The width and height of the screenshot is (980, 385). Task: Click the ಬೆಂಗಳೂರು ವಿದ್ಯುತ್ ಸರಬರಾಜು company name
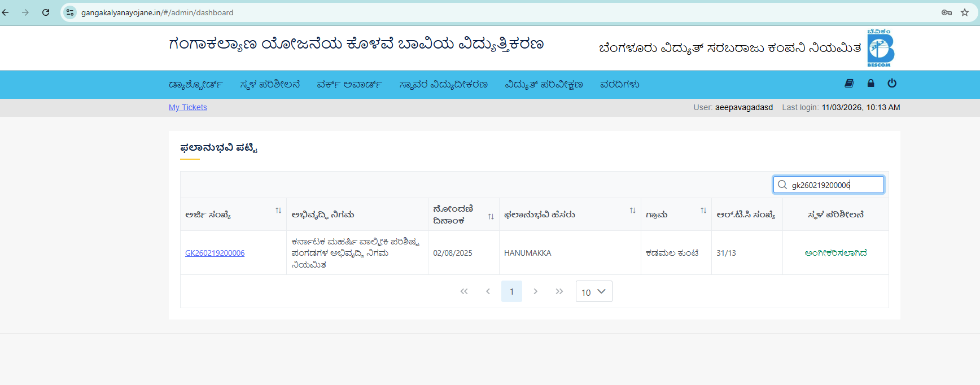point(730,48)
